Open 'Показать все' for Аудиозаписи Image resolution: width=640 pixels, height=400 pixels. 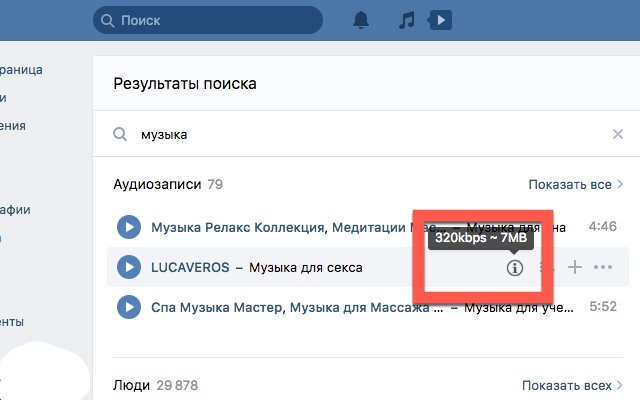[576, 184]
